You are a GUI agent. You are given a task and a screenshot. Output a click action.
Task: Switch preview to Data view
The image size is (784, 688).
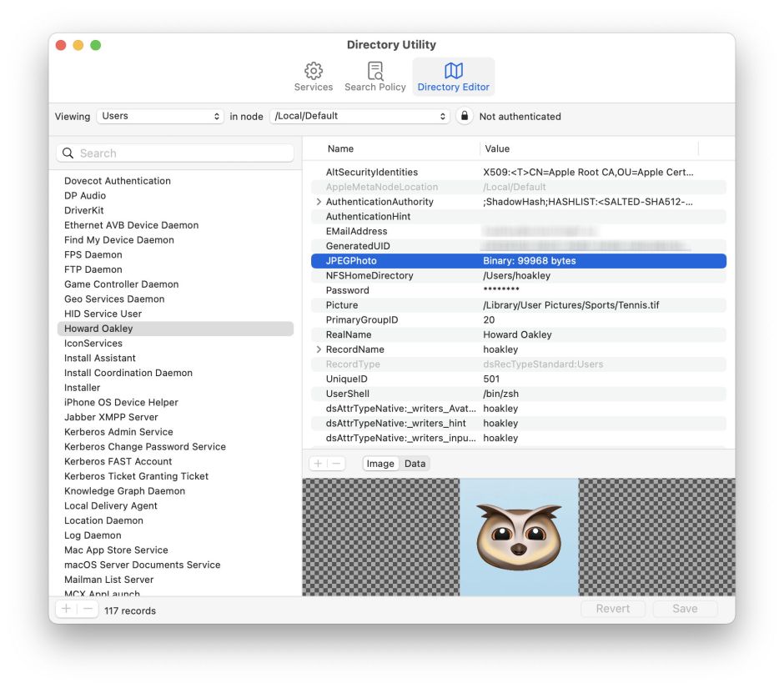pos(415,464)
